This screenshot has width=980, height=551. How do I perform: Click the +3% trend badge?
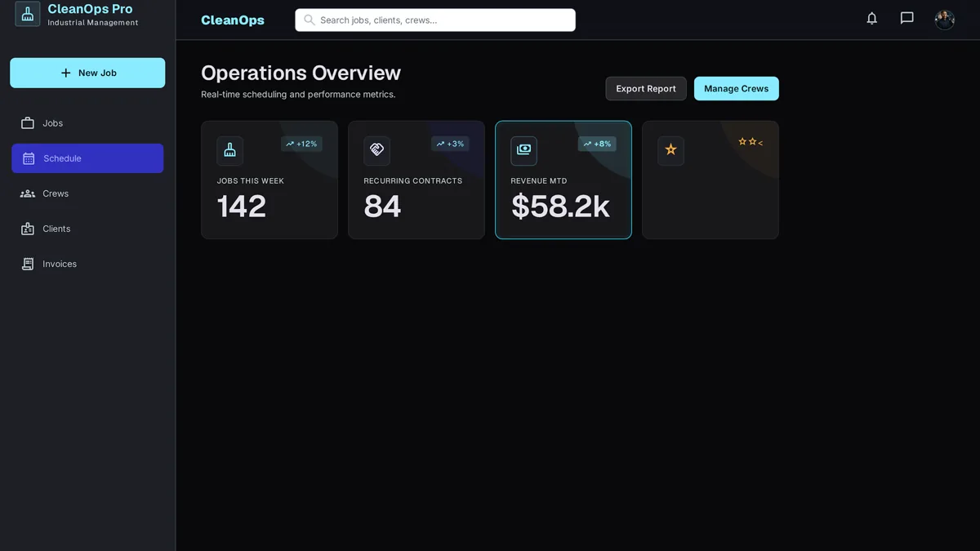(450, 144)
